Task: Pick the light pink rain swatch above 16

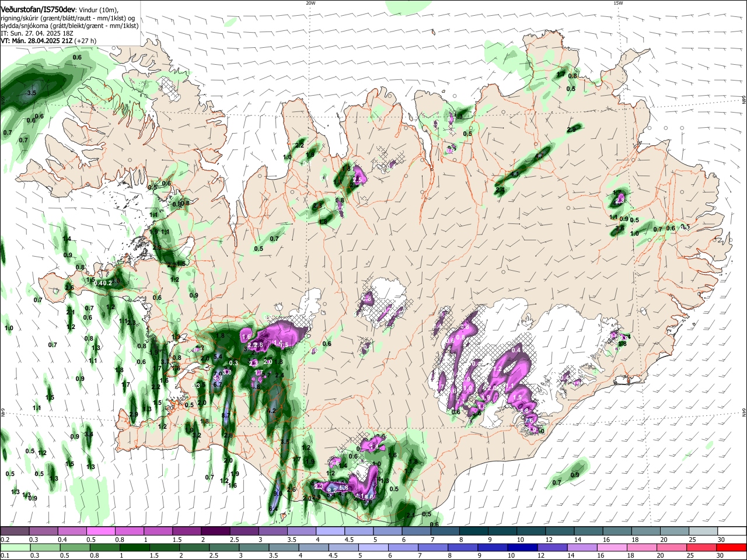Action: tap(613, 548)
